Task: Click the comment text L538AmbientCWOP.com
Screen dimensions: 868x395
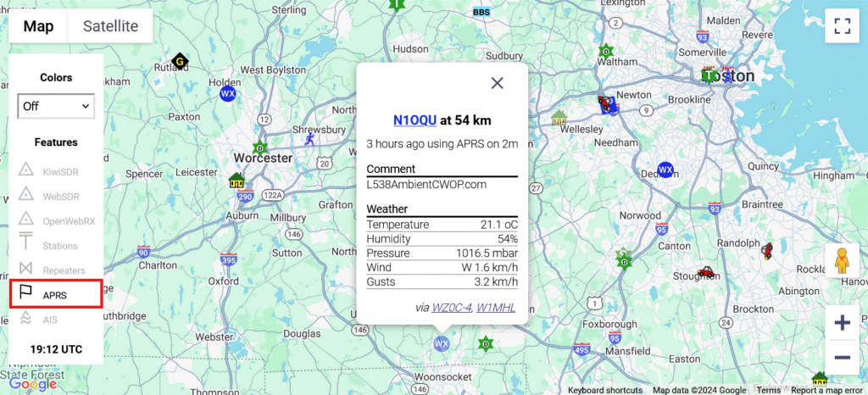Action: (426, 184)
